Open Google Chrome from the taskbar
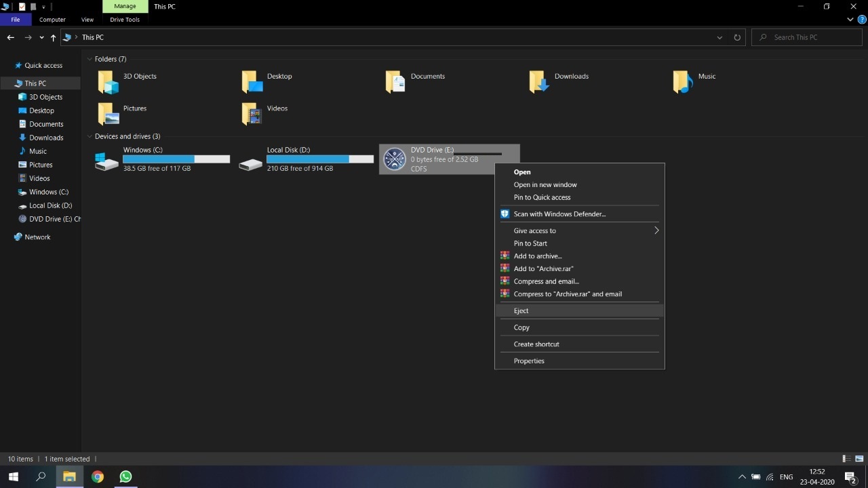 point(98,476)
